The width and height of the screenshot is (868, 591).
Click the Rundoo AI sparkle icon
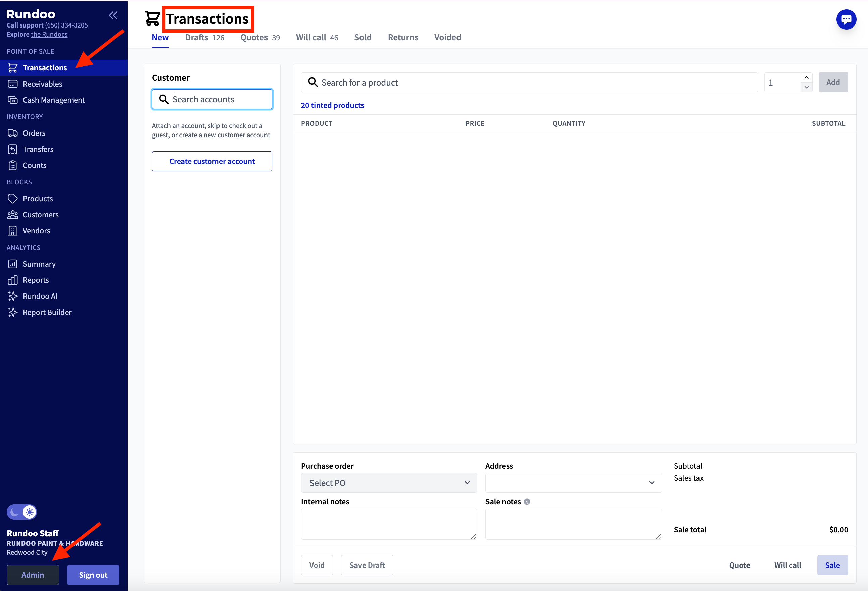(13, 296)
